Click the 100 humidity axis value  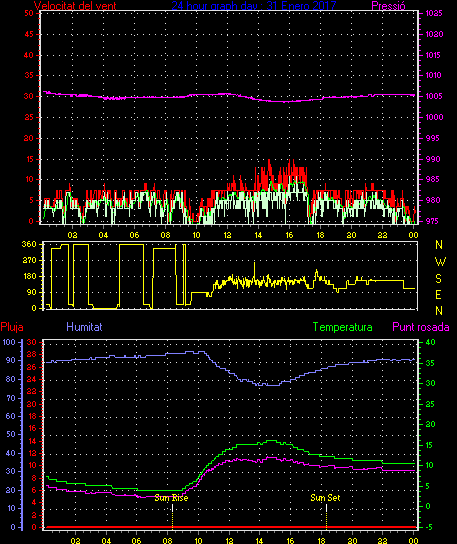[9, 342]
